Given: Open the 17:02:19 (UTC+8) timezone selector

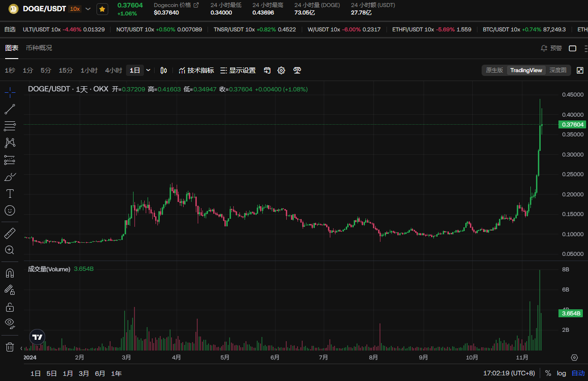Looking at the screenshot, I should 509,374.
